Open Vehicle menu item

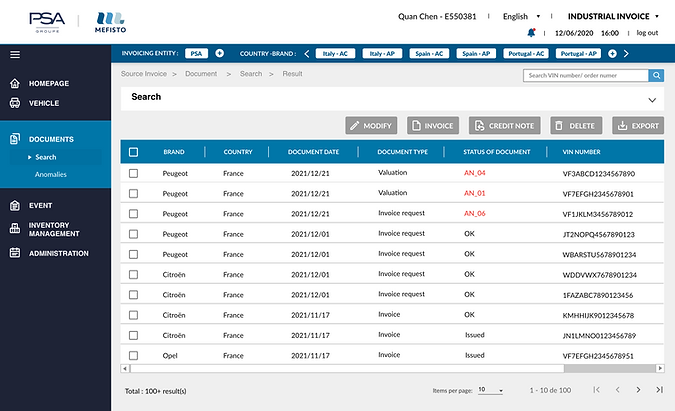pyautogui.click(x=44, y=103)
